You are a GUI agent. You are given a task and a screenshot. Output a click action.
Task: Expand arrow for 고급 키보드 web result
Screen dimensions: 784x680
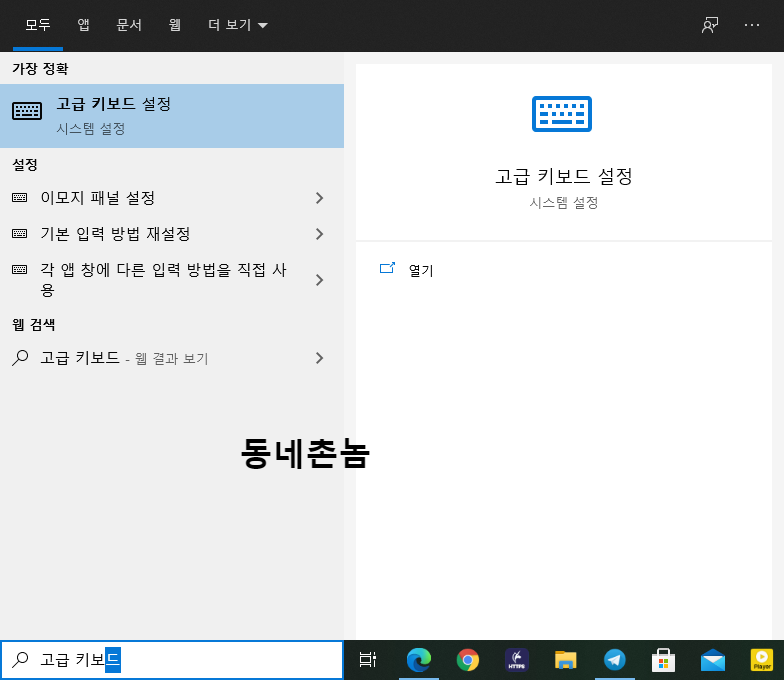pos(320,358)
